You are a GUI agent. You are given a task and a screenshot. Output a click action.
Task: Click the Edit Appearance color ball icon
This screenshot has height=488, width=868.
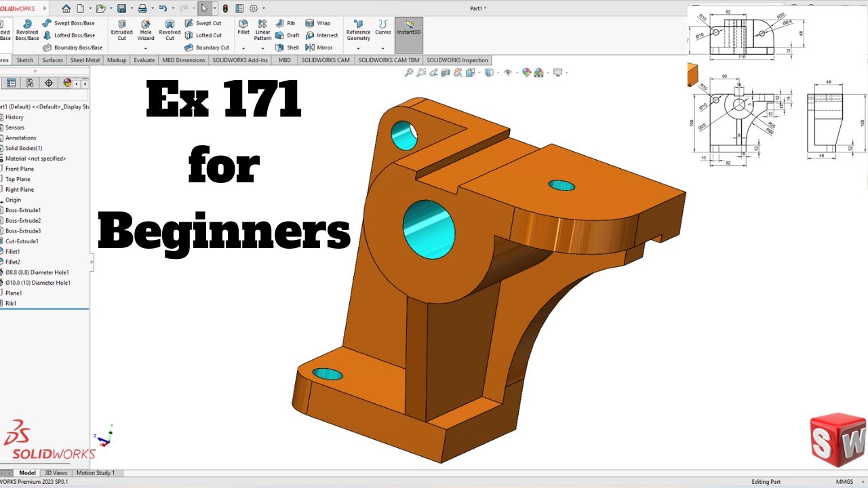tap(526, 73)
